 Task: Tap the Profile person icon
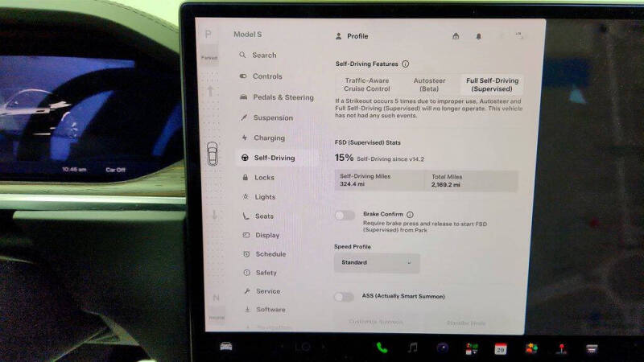coord(338,36)
